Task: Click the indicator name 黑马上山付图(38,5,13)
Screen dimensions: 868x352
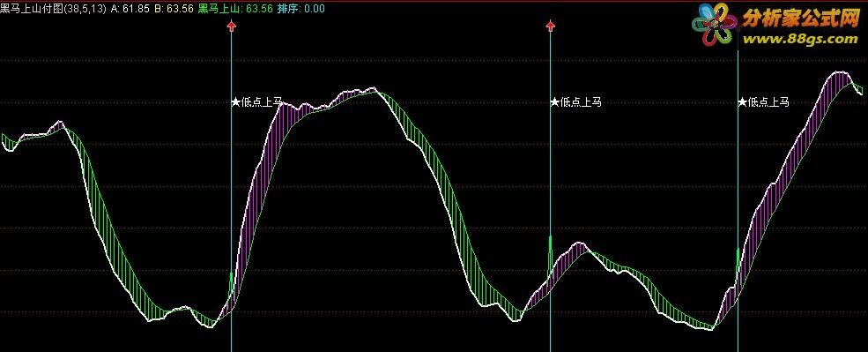Action: 54,9
